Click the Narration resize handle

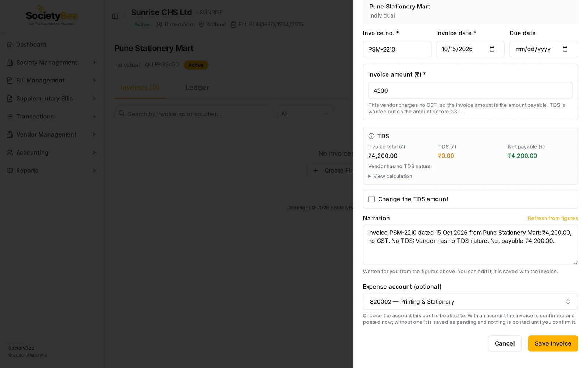pos(576,262)
